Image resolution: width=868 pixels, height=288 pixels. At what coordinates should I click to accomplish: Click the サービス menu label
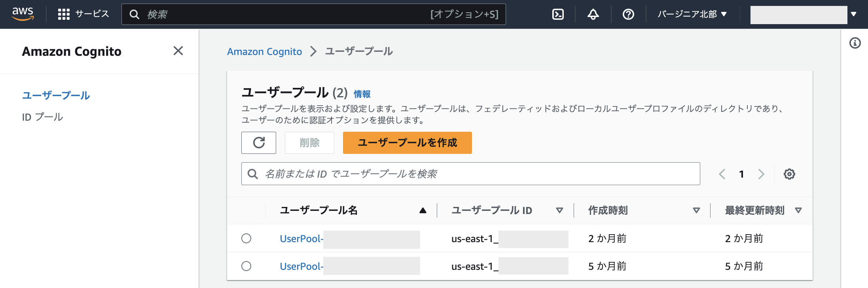92,14
